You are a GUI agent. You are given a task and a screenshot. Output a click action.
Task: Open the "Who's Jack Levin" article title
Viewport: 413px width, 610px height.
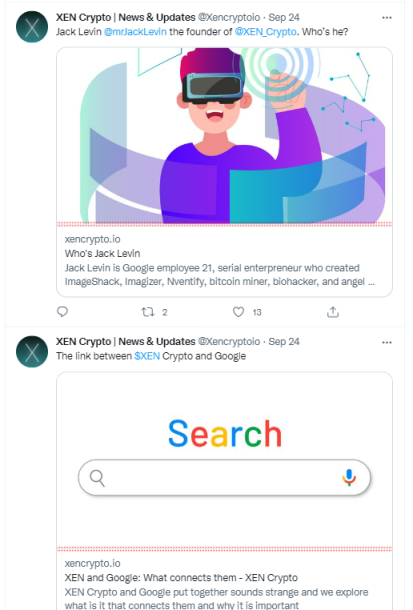click(102, 254)
